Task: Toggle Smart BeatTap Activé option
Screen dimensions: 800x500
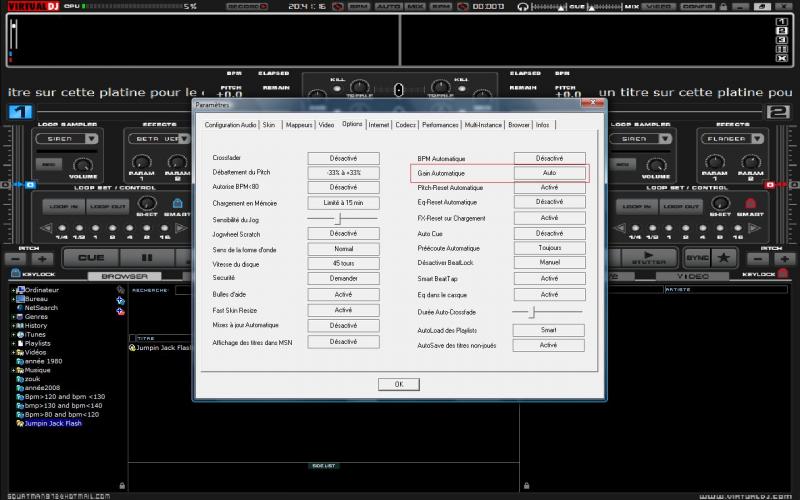Action: pos(549,279)
